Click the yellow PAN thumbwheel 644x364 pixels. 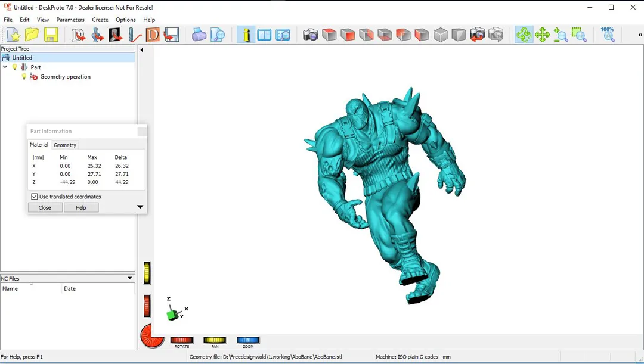pos(215,340)
